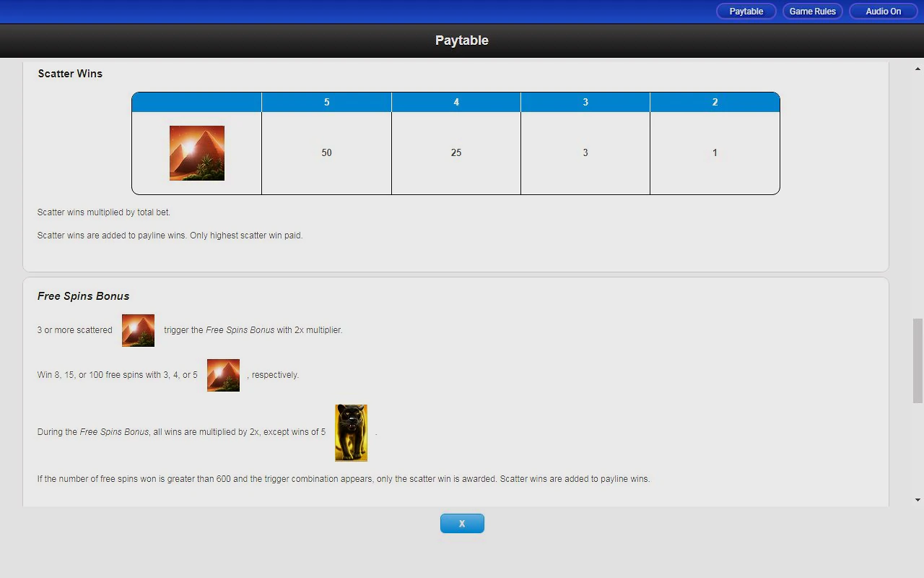
Task: Click the Free Spins Bonus heading
Action: (83, 296)
